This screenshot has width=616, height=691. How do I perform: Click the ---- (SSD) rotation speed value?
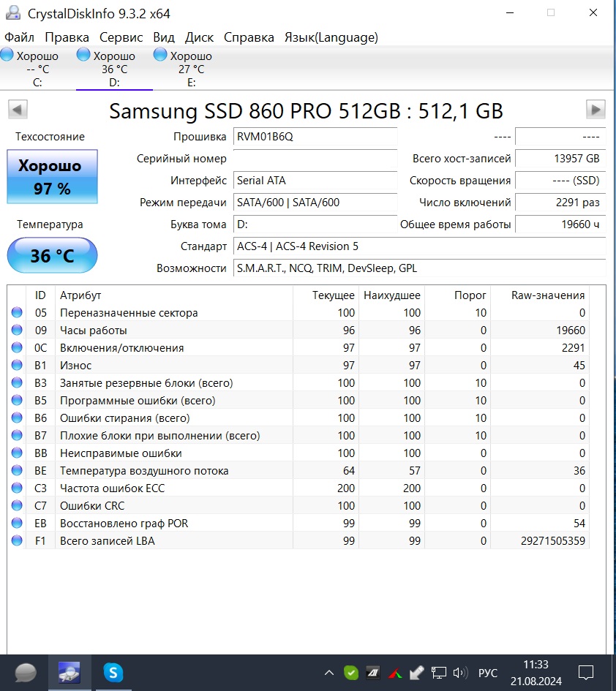pyautogui.click(x=560, y=181)
